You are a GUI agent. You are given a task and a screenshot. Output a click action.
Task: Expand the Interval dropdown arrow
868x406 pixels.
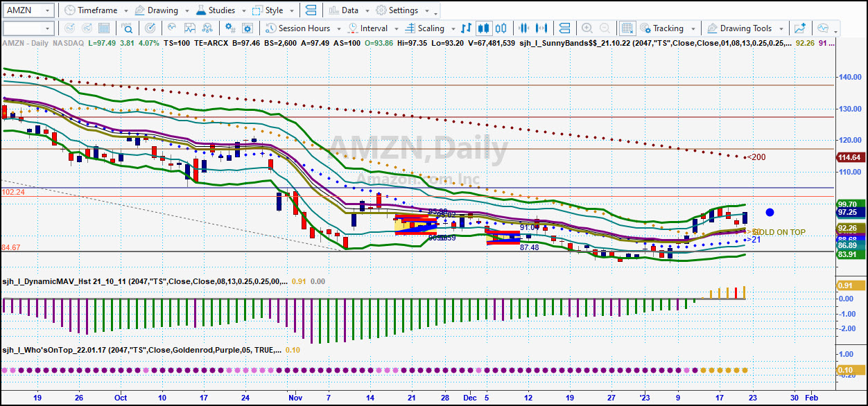tap(396, 29)
